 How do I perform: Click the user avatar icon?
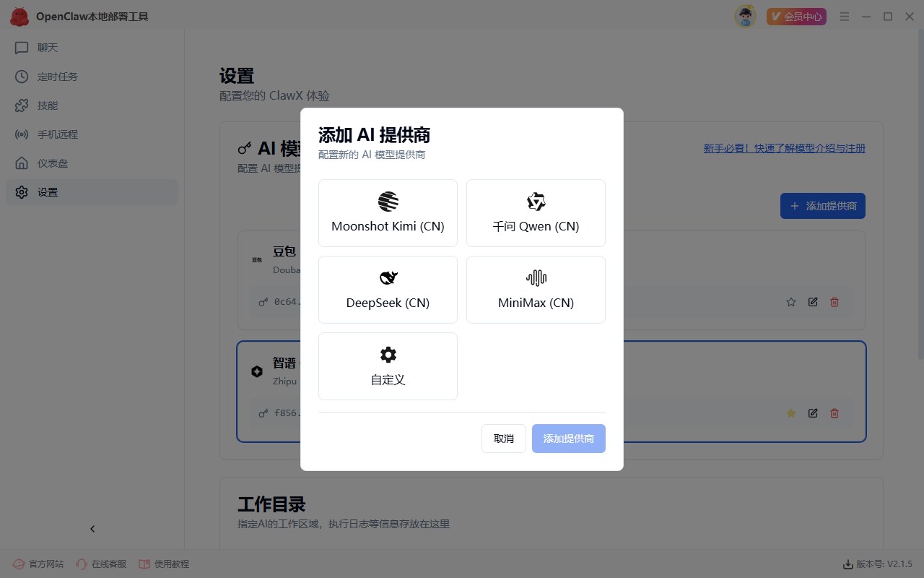coord(745,16)
